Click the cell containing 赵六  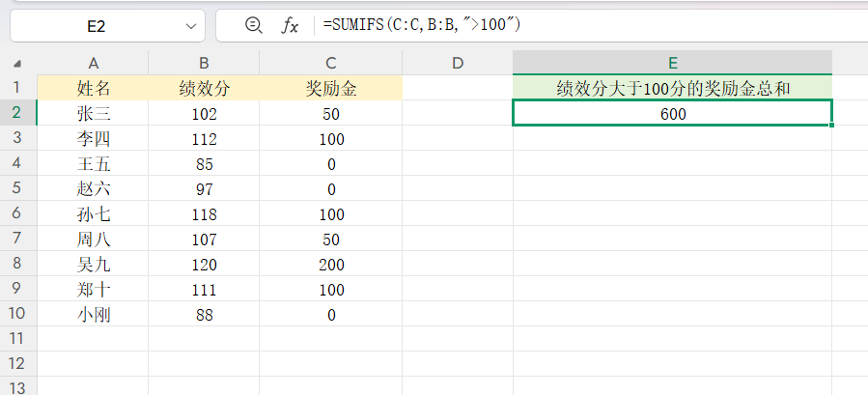93,188
